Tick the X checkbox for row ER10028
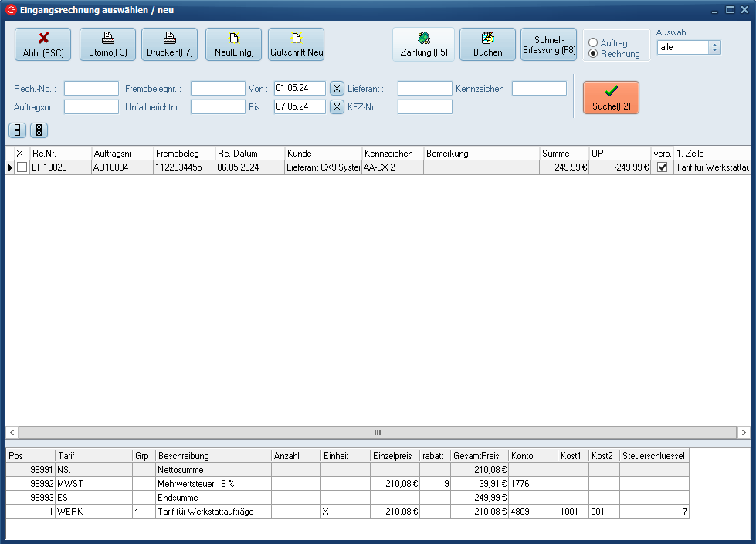The image size is (756, 544). pyautogui.click(x=22, y=167)
